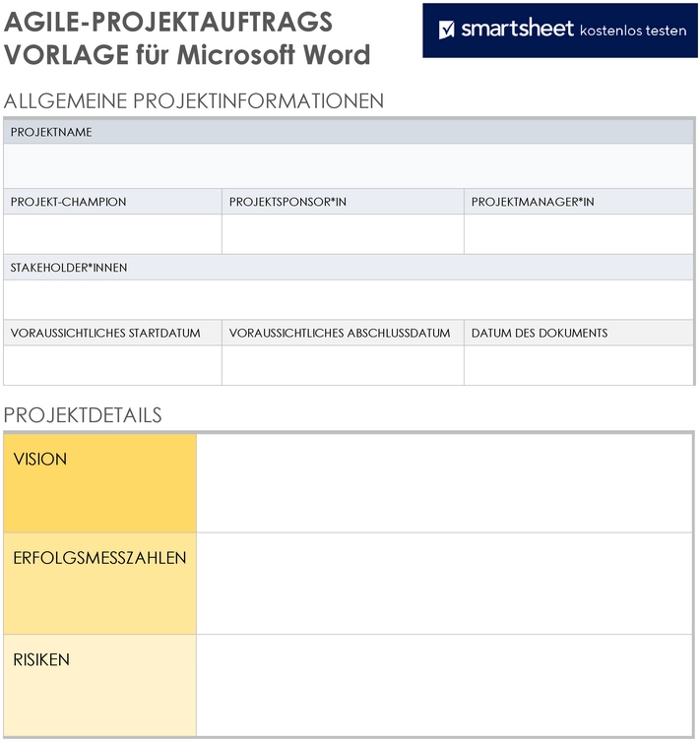
Task: Click the empty cell below PROJEKTMANAGER*IN
Action: pos(579,234)
